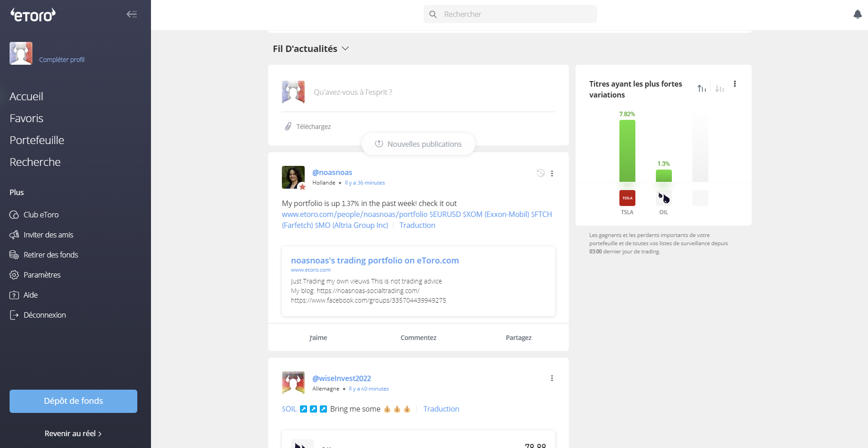868x448 pixels.
Task: Collapse the sidebar with arrow icon
Action: click(x=132, y=14)
